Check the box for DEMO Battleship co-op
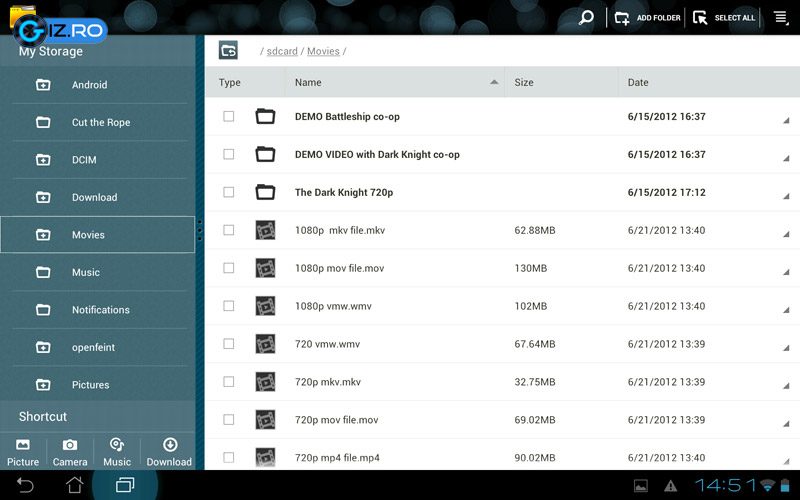The width and height of the screenshot is (800, 500). [x=229, y=117]
